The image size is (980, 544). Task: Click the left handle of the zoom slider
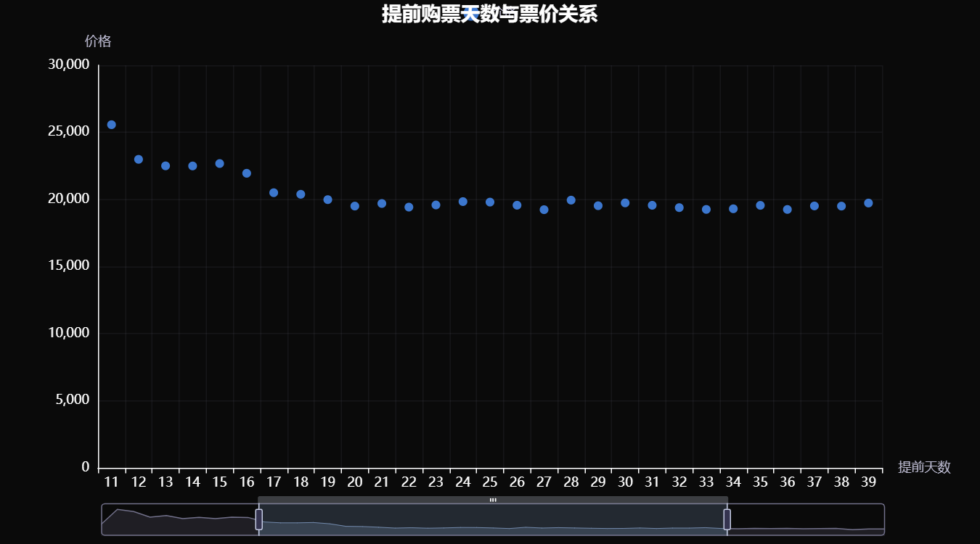258,519
